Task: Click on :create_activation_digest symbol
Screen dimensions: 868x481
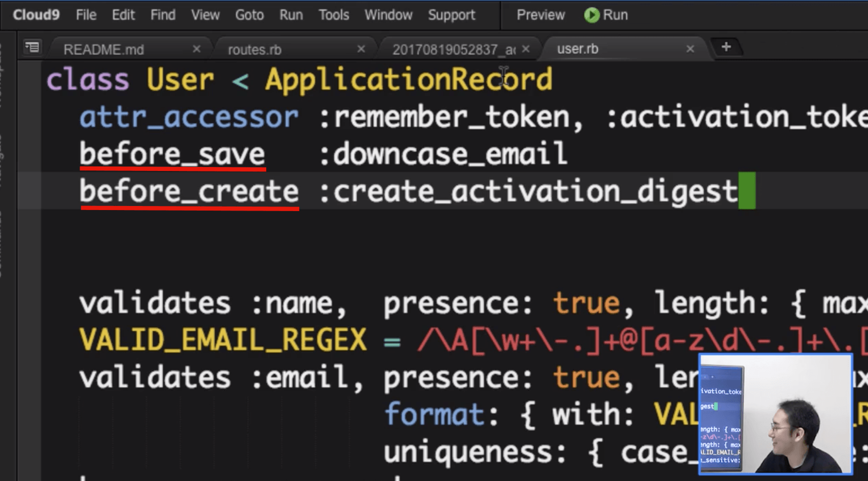Action: click(528, 192)
